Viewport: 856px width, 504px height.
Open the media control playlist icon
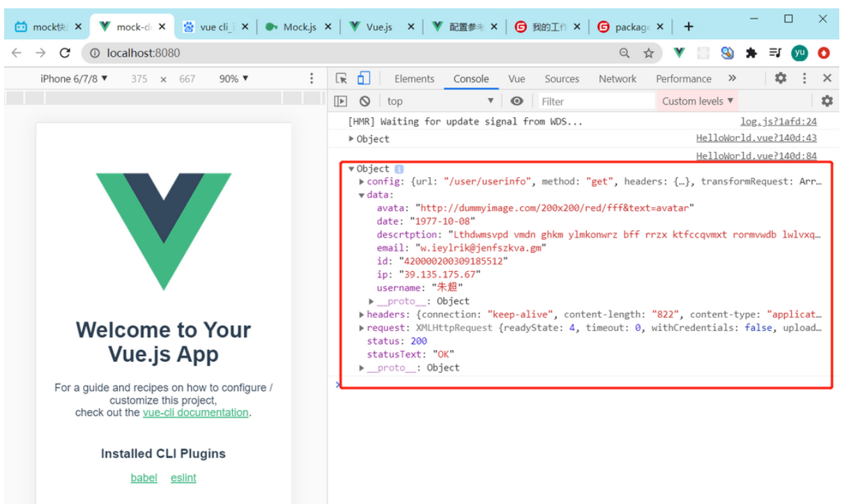coord(774,53)
